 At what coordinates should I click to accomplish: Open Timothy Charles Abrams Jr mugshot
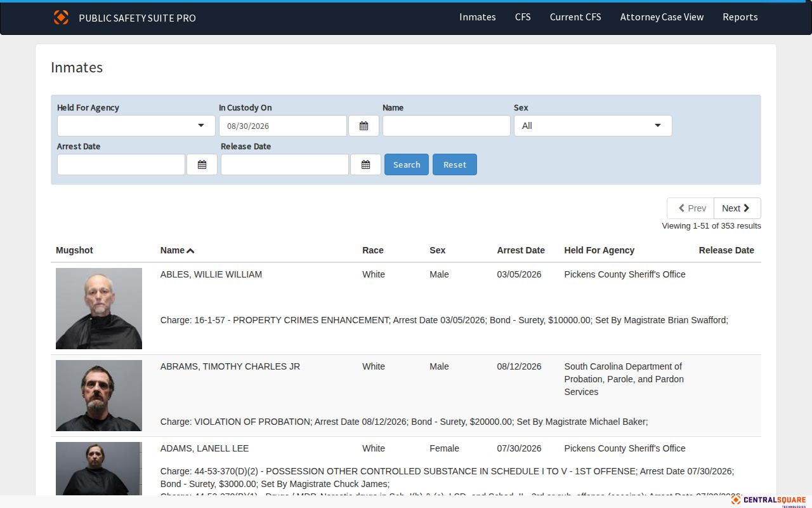coord(99,396)
